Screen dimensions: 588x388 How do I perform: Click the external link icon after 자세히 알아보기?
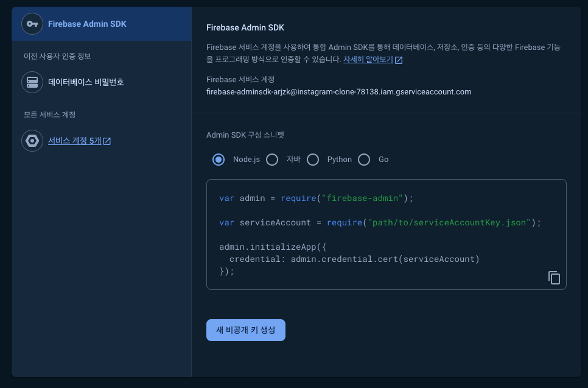click(399, 60)
